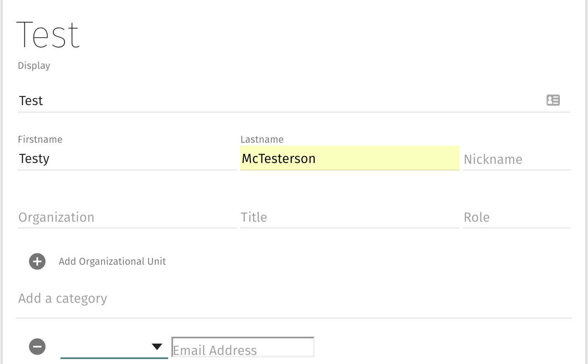Click the "Display" label text

(x=34, y=66)
